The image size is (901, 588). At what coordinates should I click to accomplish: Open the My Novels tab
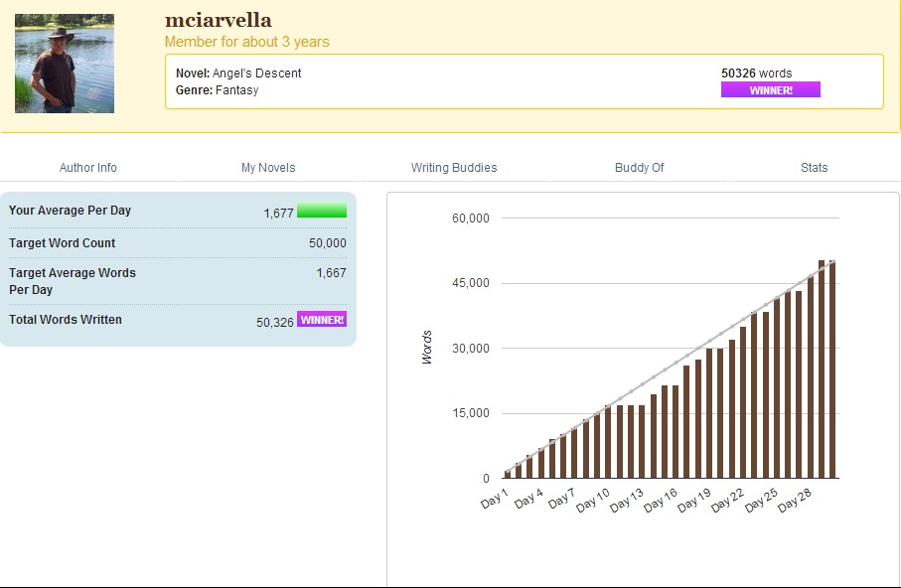268,168
